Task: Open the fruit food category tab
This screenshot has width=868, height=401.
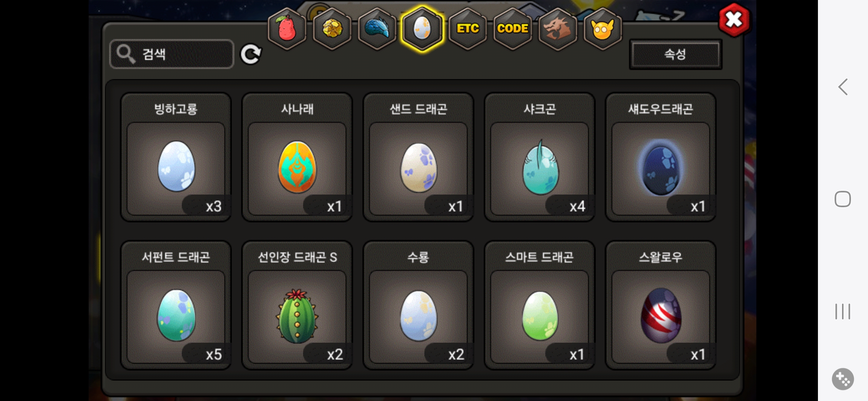Action: click(287, 29)
